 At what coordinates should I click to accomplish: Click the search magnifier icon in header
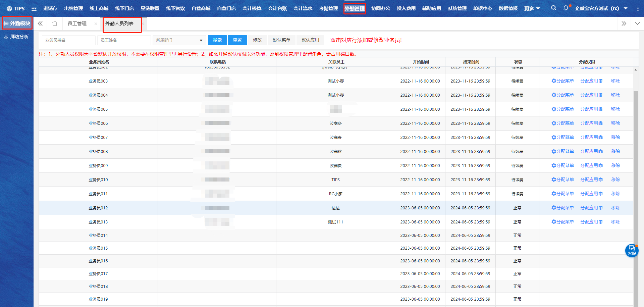tap(553, 8)
